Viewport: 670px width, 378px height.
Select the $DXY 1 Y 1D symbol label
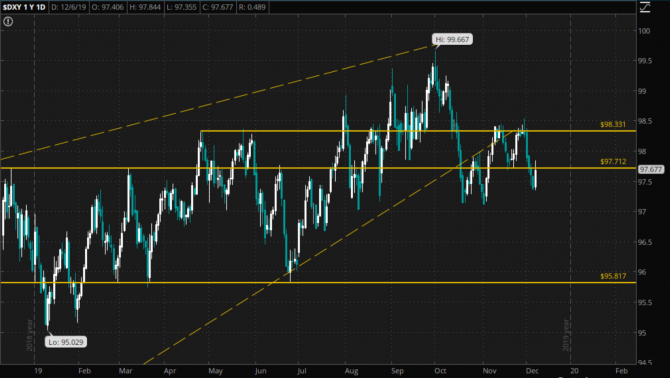(x=24, y=7)
